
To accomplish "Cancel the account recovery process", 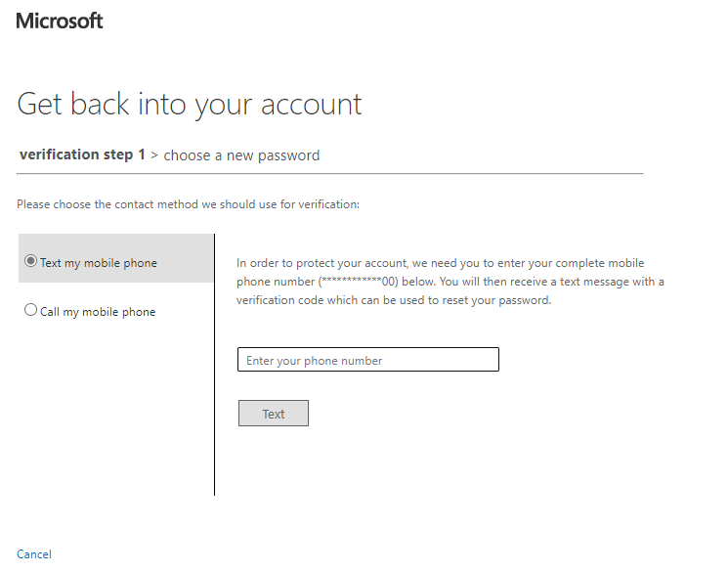I will click(34, 554).
